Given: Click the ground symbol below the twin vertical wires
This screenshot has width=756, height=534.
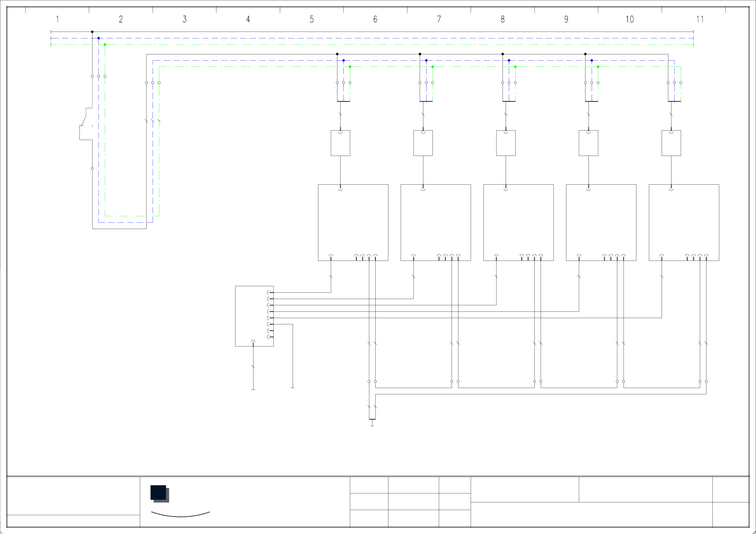Looking at the screenshot, I should click(x=372, y=424).
